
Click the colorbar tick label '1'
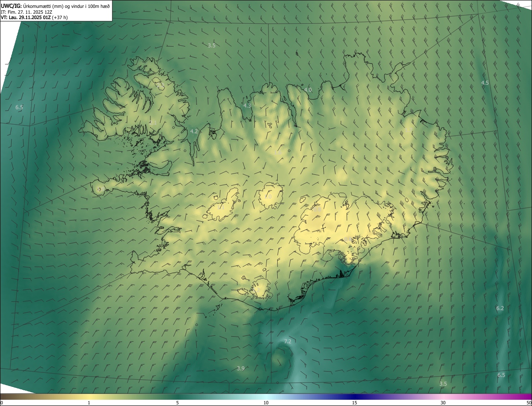pyautogui.click(x=89, y=403)
